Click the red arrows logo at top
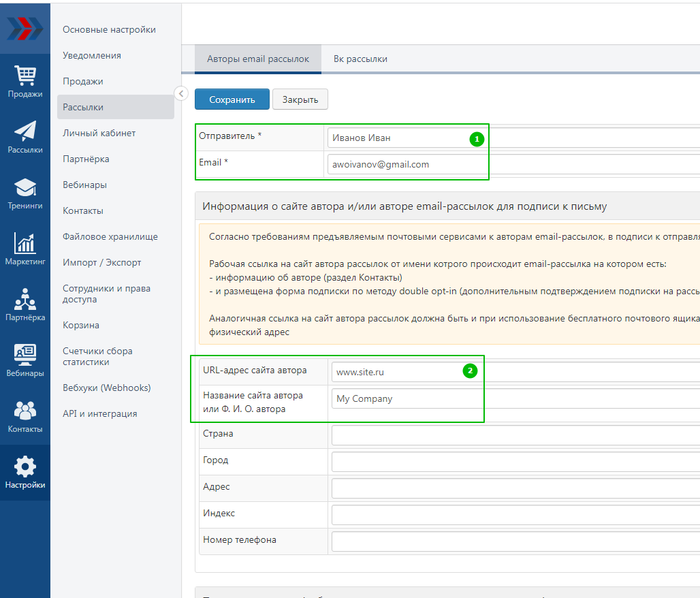Image resolution: width=700 pixels, height=598 pixels. click(x=25, y=28)
